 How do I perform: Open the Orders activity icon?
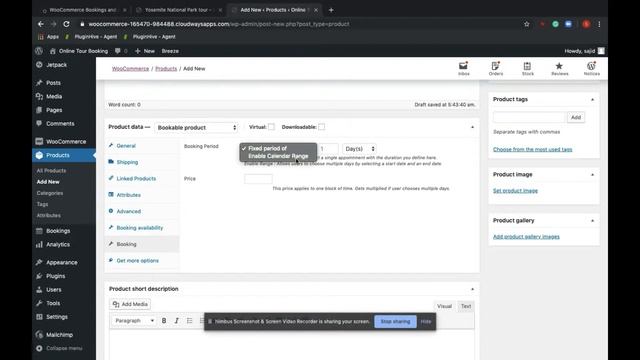496,68
